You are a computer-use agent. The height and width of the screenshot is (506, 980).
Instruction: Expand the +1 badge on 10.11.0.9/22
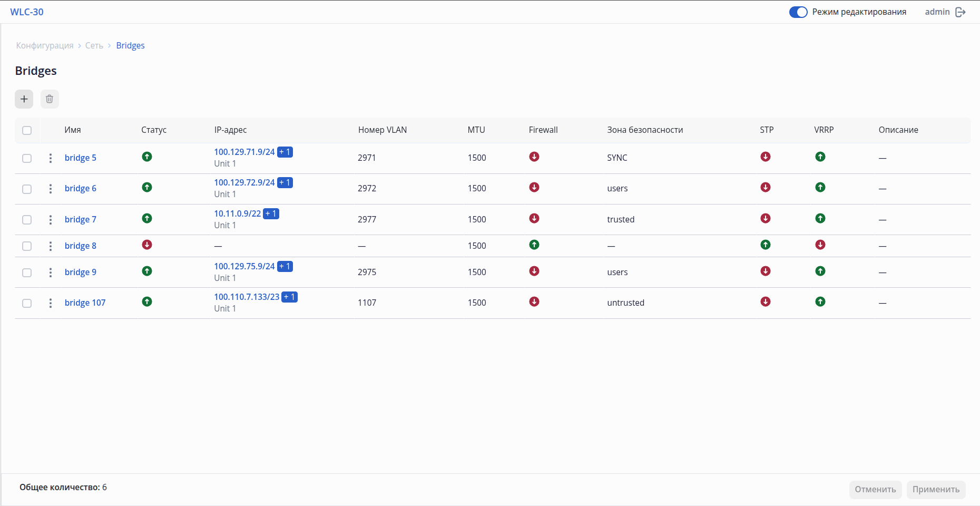(271, 214)
